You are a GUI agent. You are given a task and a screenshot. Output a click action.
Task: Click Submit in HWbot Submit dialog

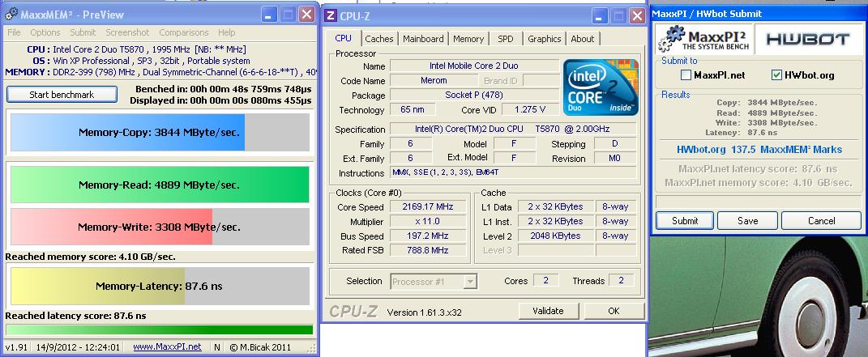(x=685, y=220)
